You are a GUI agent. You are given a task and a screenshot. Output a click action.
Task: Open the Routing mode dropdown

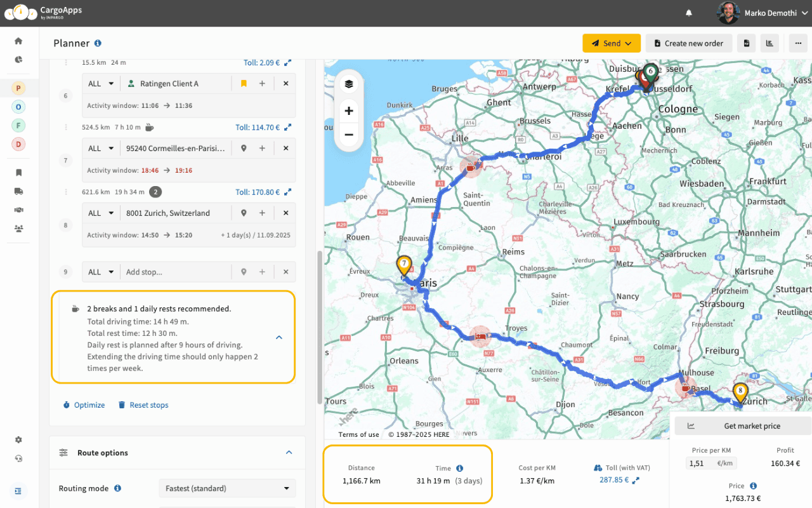226,488
